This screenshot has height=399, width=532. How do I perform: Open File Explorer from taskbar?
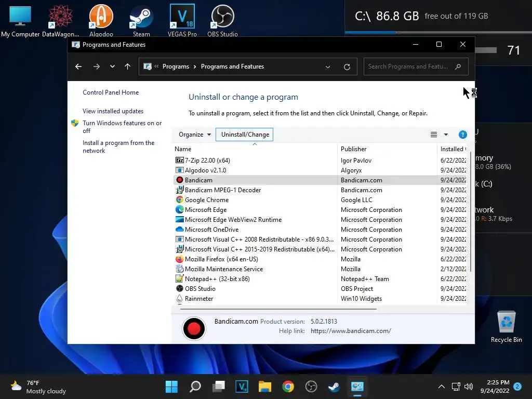(x=264, y=386)
